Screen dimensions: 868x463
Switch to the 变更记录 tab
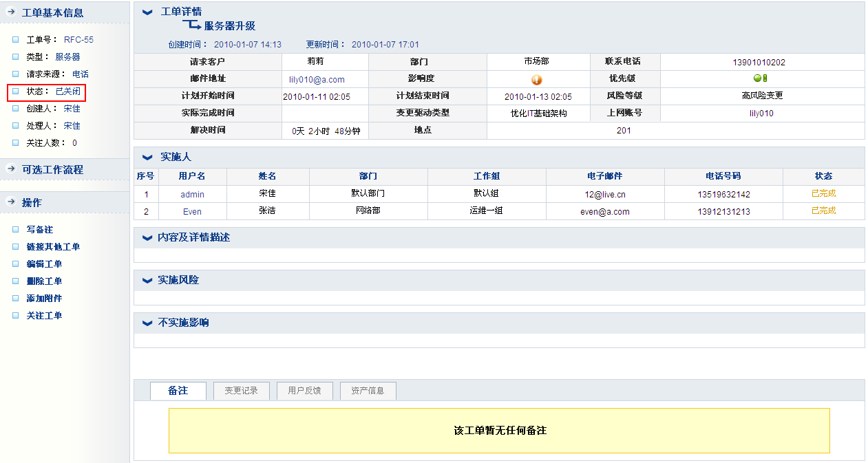241,391
